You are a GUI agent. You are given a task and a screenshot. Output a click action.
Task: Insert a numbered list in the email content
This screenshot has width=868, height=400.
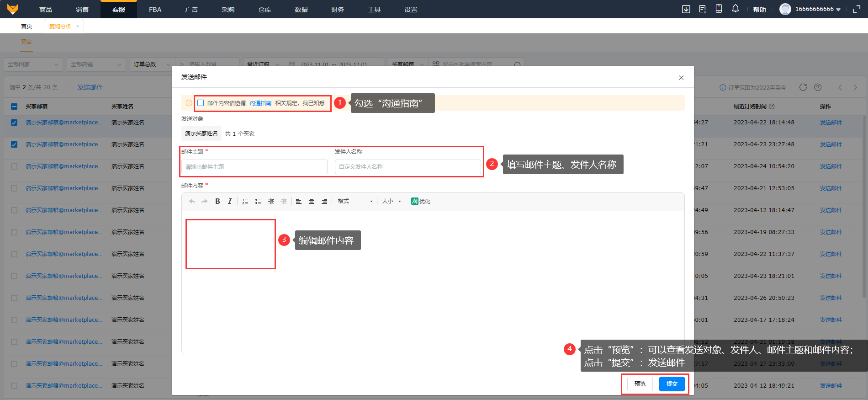click(x=245, y=201)
